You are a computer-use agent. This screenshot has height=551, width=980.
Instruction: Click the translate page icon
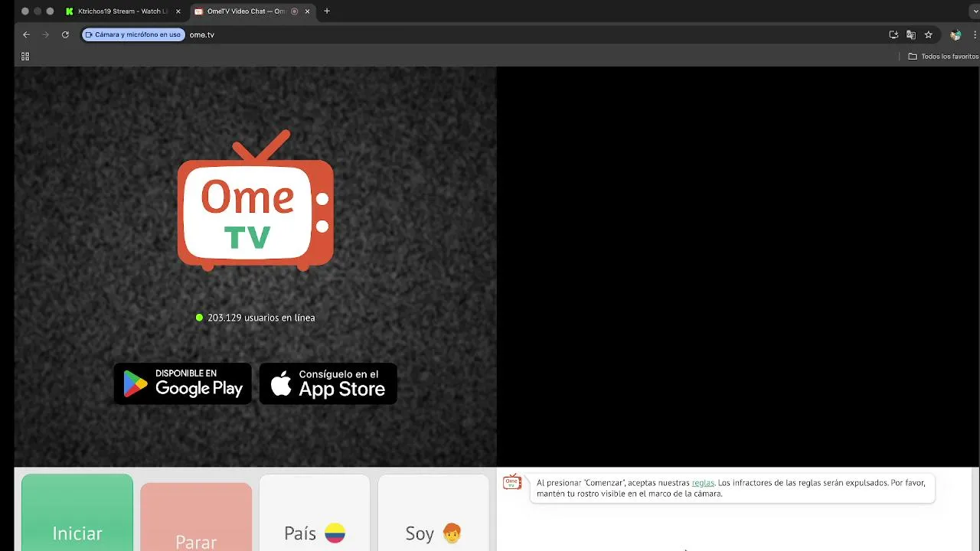tap(911, 34)
